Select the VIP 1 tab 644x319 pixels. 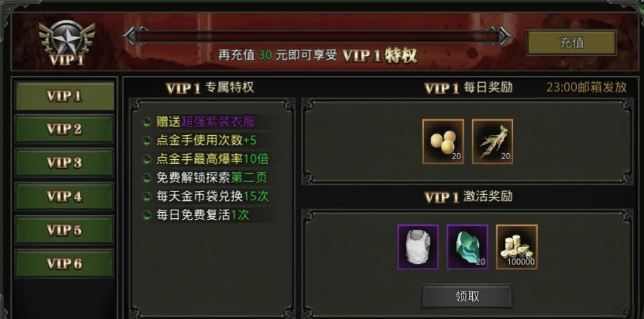pyautogui.click(x=64, y=96)
